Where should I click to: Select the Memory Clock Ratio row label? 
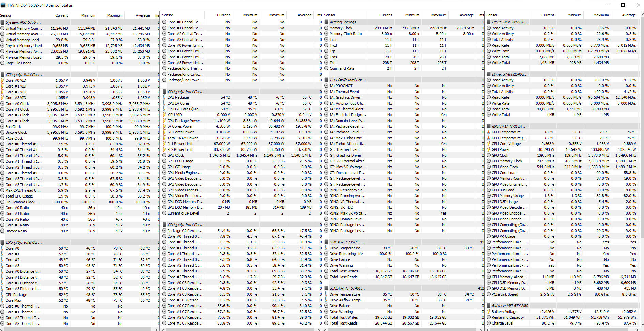346,34
